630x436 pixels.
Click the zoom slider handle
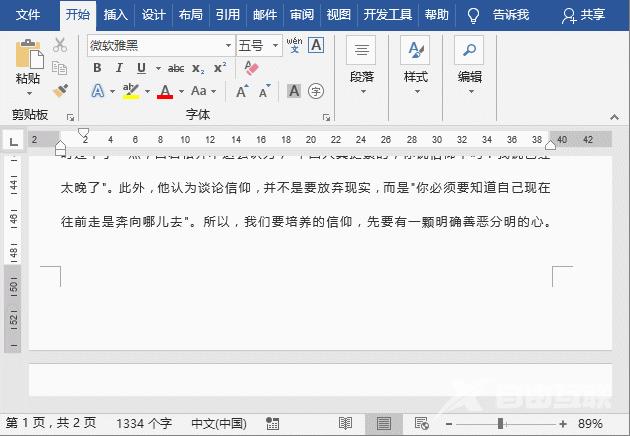pyautogui.click(x=500, y=424)
